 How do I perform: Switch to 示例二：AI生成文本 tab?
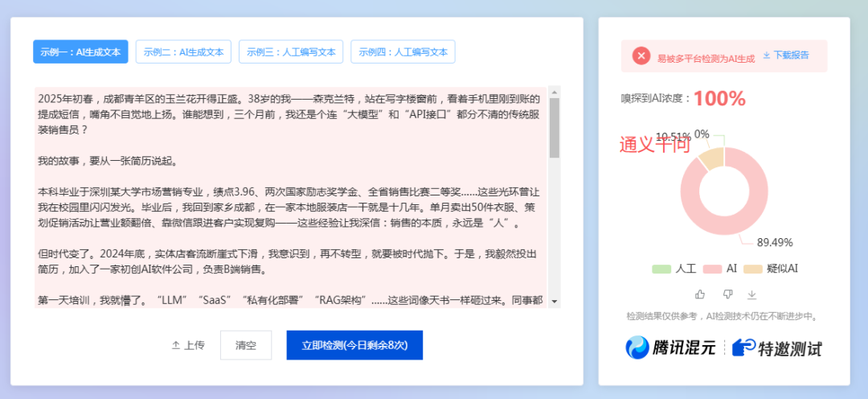click(183, 52)
